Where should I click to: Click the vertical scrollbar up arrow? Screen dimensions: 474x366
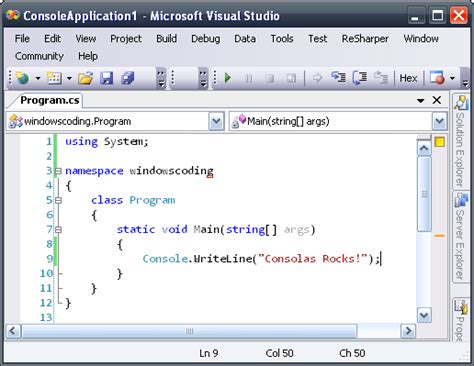pos(424,148)
